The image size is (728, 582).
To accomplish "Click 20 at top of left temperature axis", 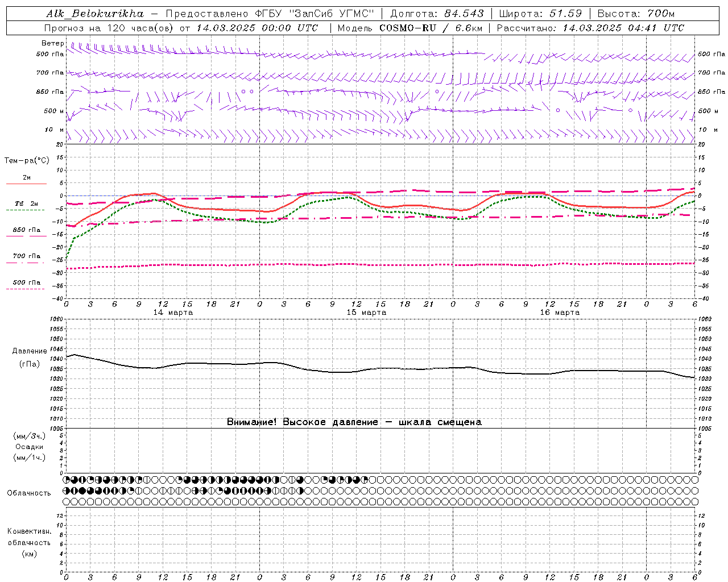I will [59, 144].
